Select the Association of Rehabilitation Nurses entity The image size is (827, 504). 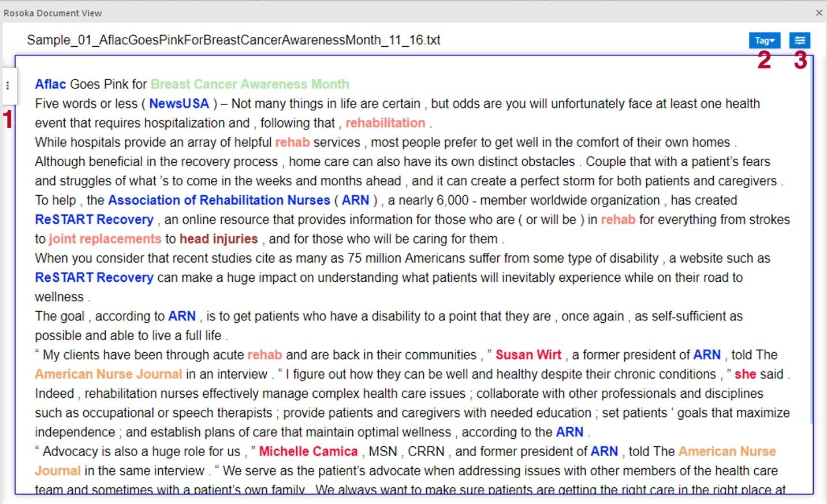[218, 200]
